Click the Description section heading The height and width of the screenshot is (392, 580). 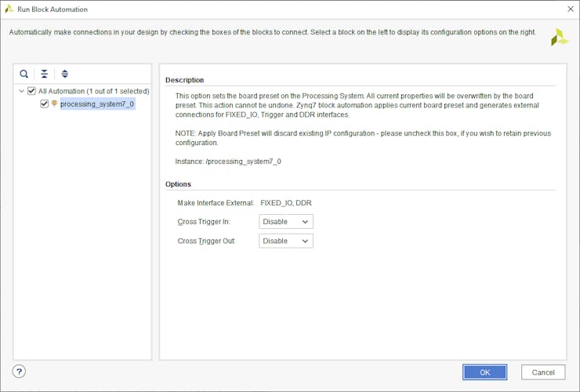tap(185, 80)
